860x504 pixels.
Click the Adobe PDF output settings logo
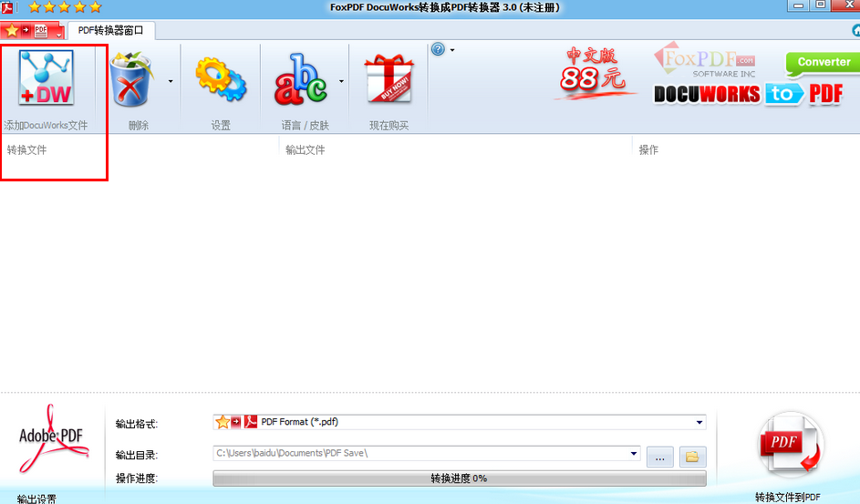click(53, 439)
